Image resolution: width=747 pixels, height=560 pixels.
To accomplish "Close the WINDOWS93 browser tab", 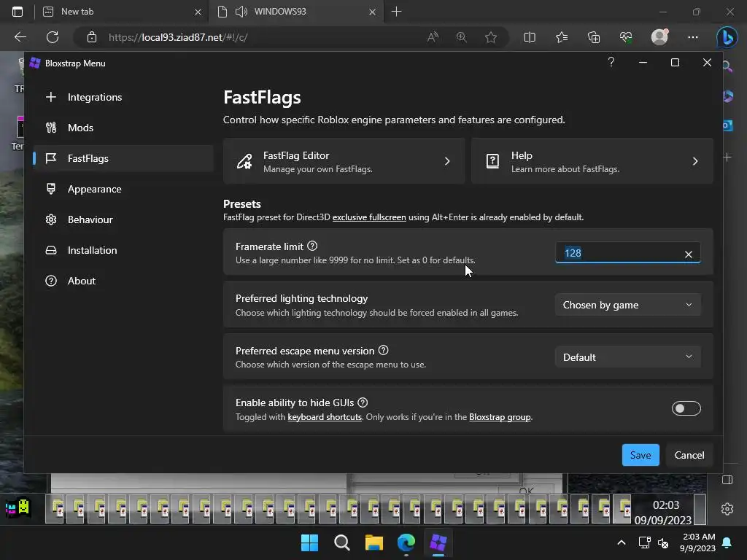I will click(x=373, y=12).
